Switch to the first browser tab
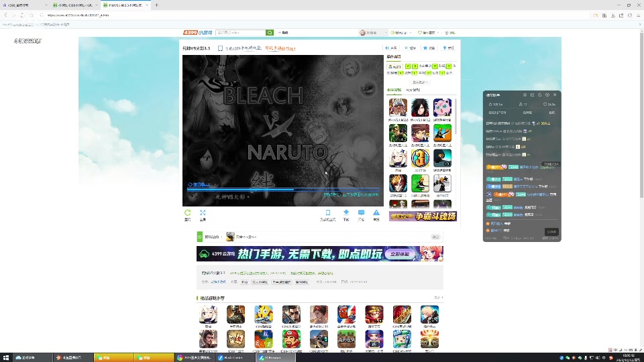Viewport: 644px width, 362px height. 24,5
